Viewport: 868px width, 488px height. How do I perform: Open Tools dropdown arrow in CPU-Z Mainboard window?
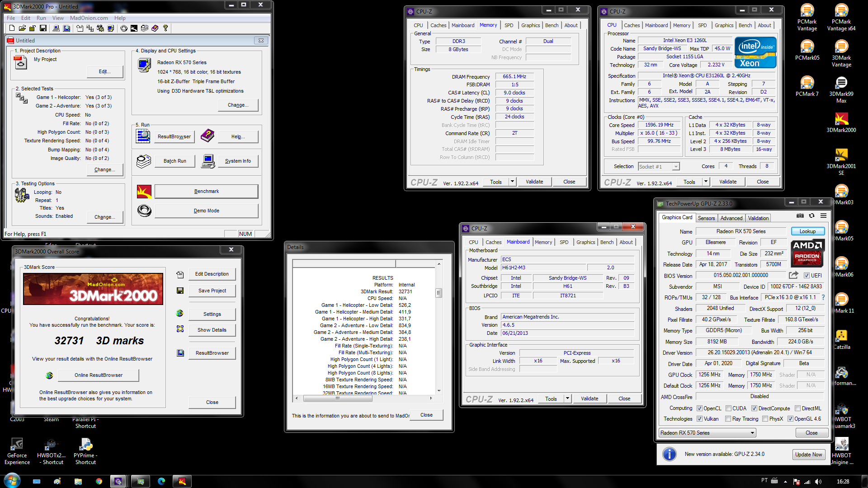tap(567, 399)
